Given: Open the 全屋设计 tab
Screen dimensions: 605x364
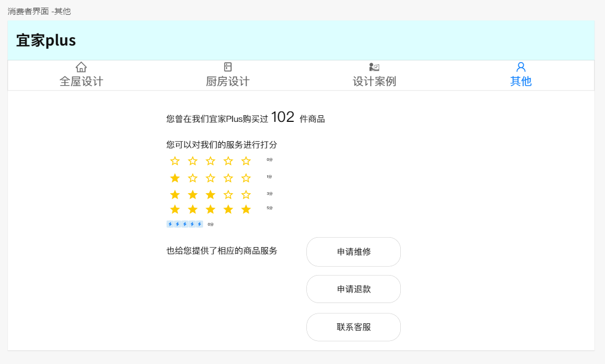Looking at the screenshot, I should click(81, 75).
